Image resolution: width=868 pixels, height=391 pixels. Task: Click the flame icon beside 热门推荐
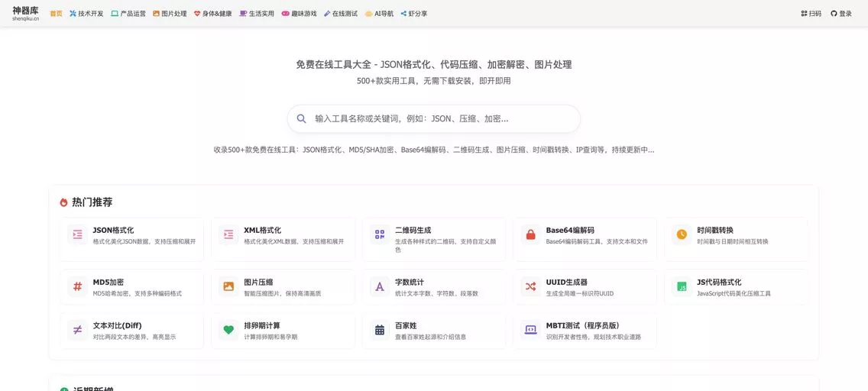[x=63, y=202]
